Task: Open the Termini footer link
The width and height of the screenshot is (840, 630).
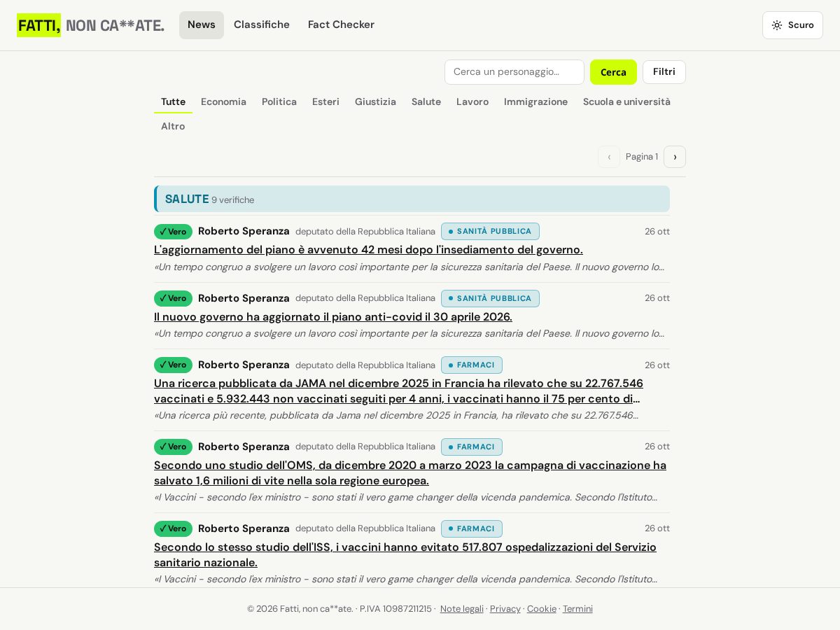Action: pos(577,609)
